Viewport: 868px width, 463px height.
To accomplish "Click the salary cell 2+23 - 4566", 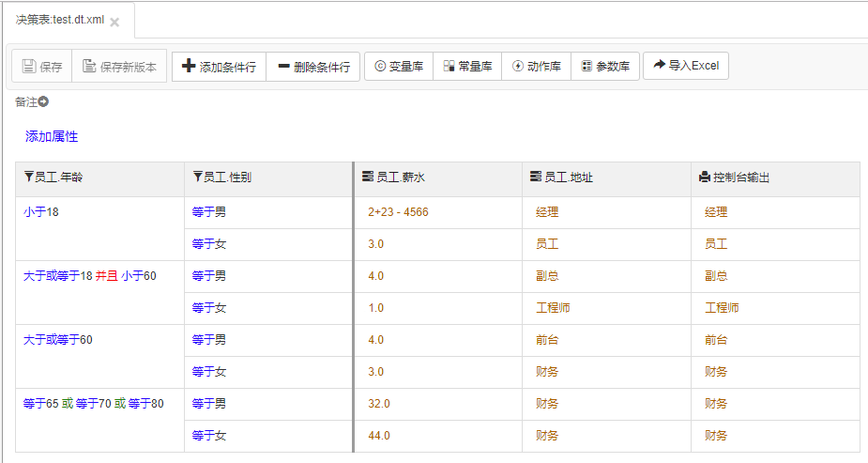I will pyautogui.click(x=398, y=212).
